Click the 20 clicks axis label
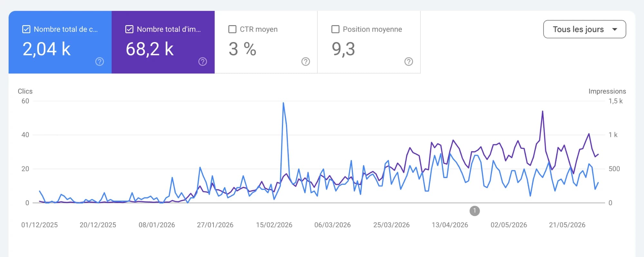644x257 pixels. [25, 169]
